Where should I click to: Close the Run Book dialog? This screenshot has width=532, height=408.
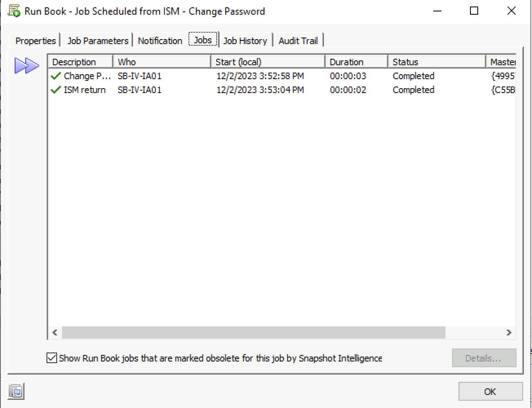(511, 11)
